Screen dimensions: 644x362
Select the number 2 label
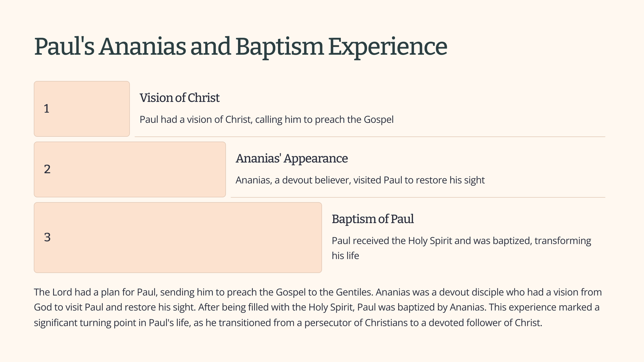point(47,169)
